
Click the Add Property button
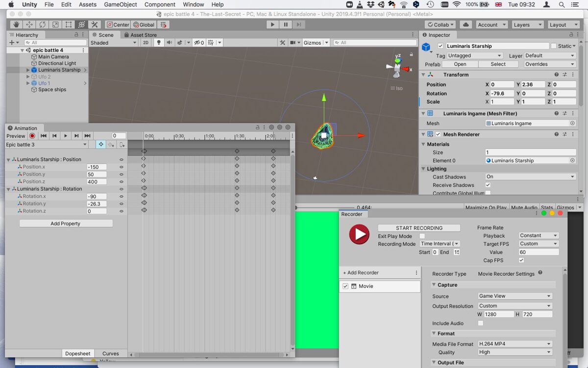(x=66, y=224)
